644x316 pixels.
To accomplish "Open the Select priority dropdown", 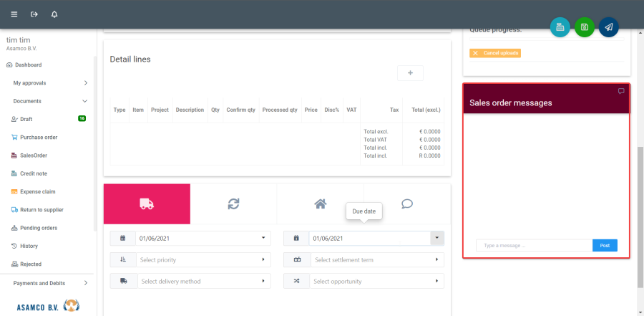I will (x=200, y=259).
